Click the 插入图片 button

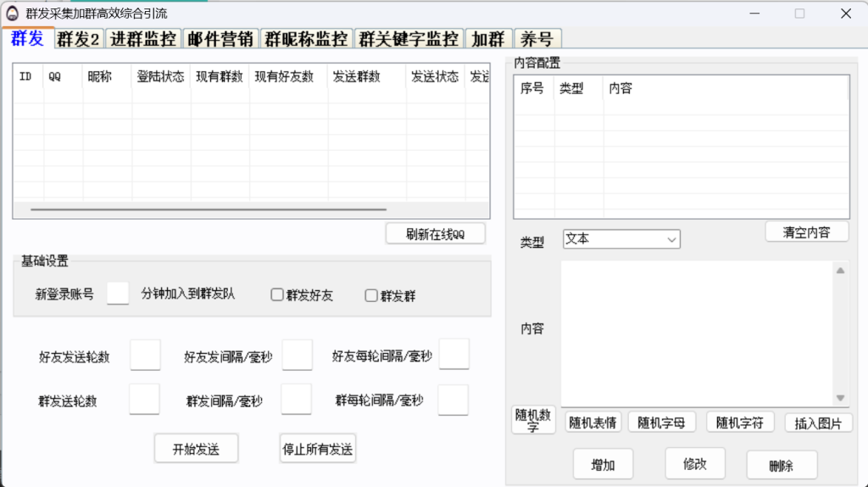point(818,423)
